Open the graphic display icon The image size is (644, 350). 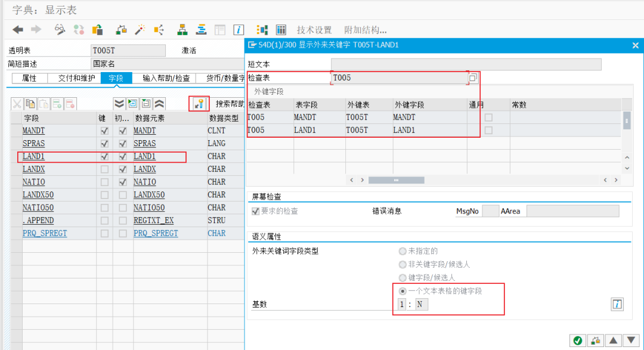click(x=262, y=30)
